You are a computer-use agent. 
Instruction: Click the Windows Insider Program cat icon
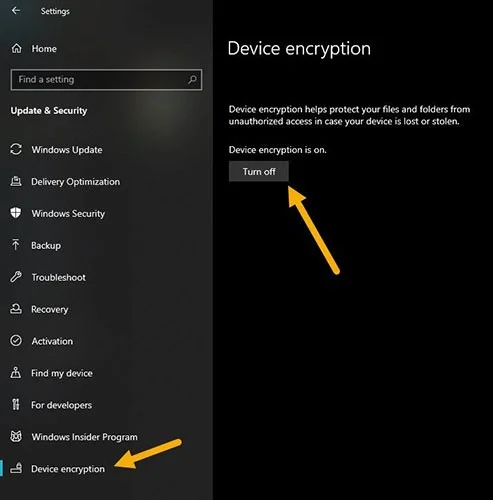click(16, 436)
